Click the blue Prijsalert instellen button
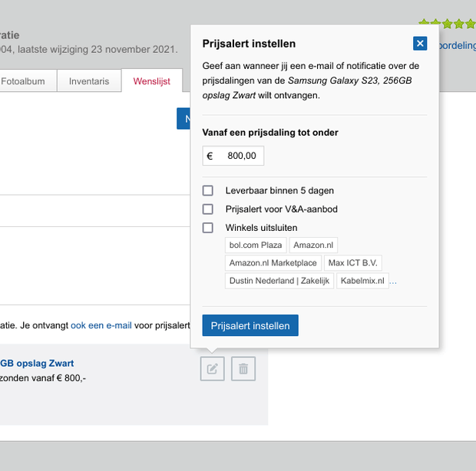 pos(250,325)
